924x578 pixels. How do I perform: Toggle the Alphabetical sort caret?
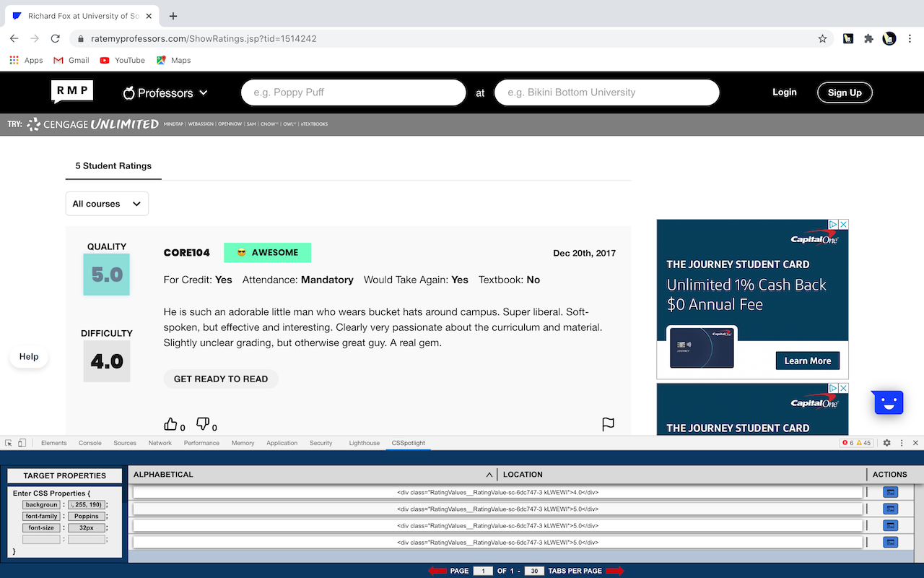click(489, 475)
